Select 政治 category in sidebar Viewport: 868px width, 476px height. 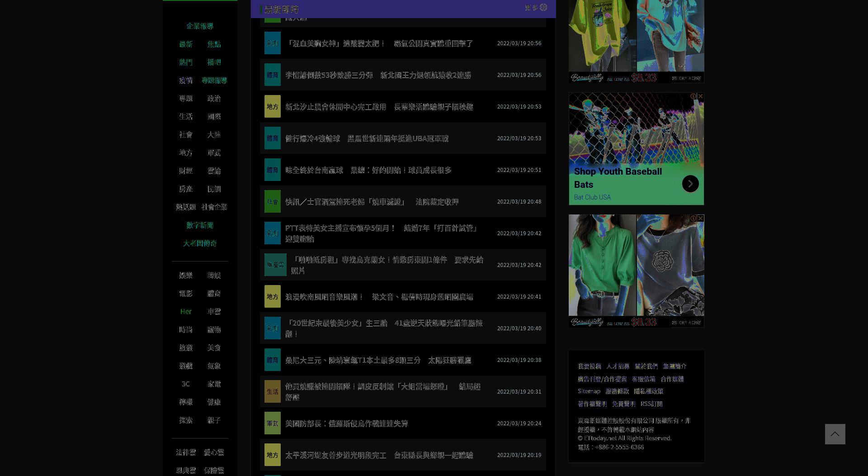(214, 98)
